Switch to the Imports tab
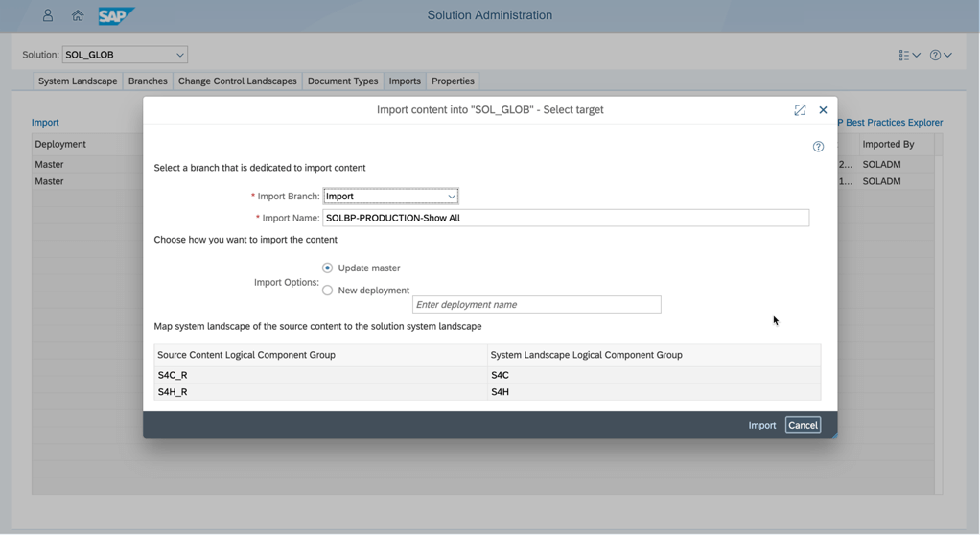The image size is (980, 535). coord(405,81)
